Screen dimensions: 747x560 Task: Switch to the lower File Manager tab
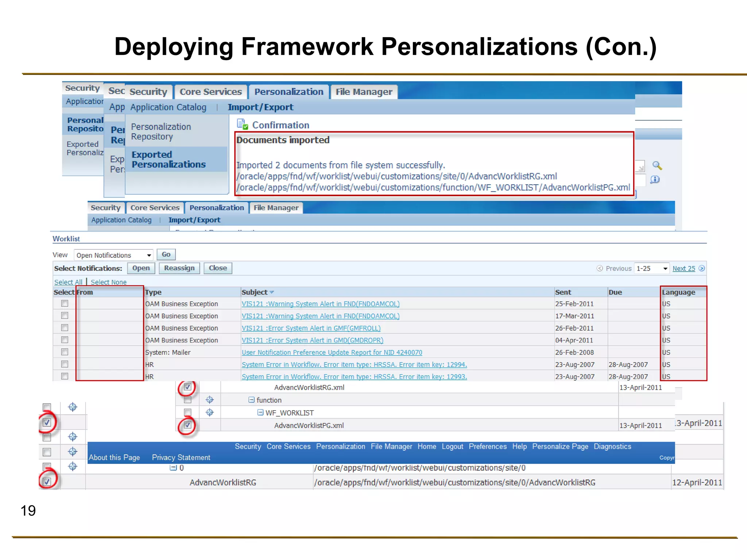(x=276, y=208)
